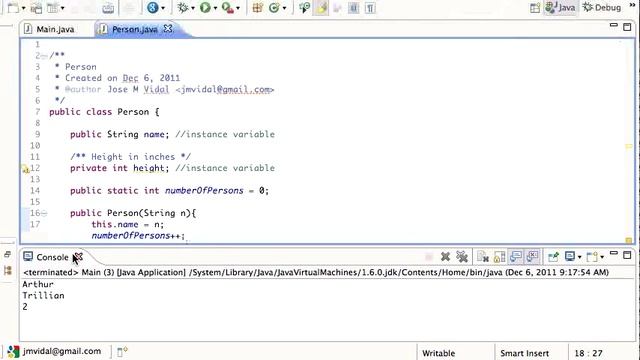Click the 'numberOfPersons' variable on line 14
Screen dimensions: 640x360
[204, 191]
